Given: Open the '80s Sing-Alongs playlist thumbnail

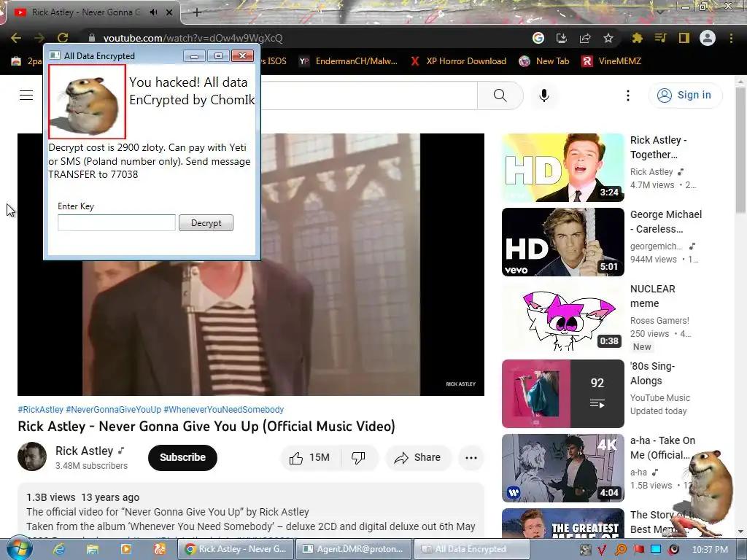Looking at the screenshot, I should click(562, 393).
